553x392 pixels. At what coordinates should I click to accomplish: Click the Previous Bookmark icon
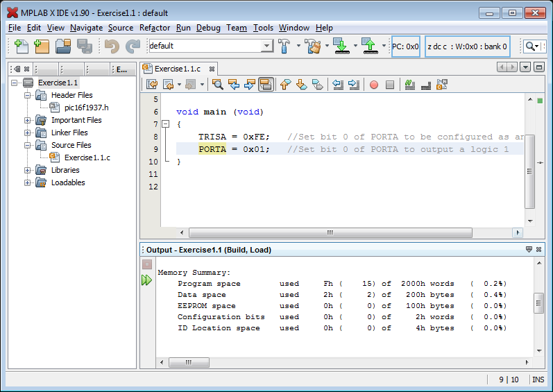tap(285, 84)
